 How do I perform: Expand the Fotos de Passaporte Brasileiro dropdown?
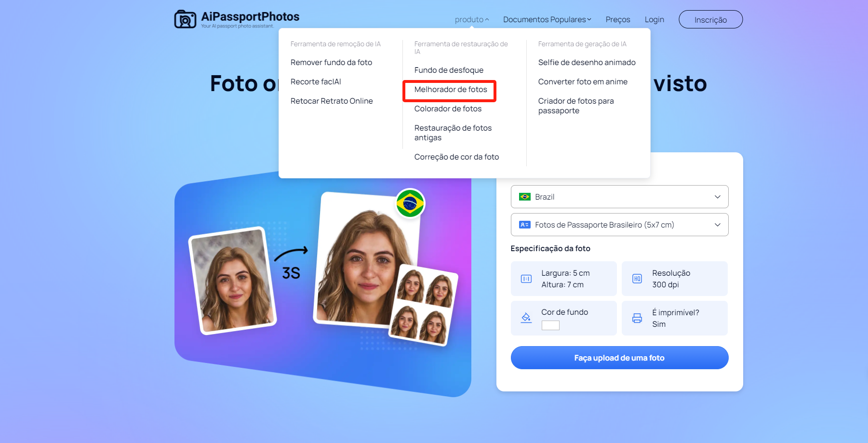click(619, 225)
